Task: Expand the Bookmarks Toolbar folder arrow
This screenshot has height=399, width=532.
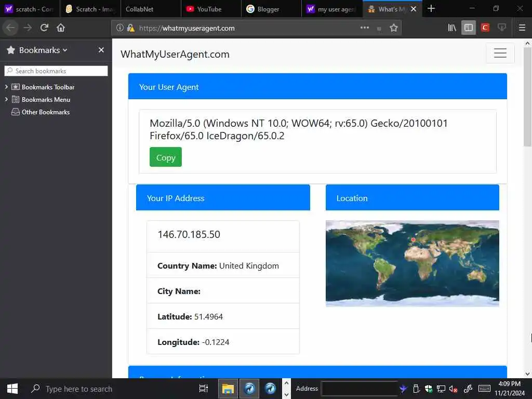Action: tap(6, 87)
